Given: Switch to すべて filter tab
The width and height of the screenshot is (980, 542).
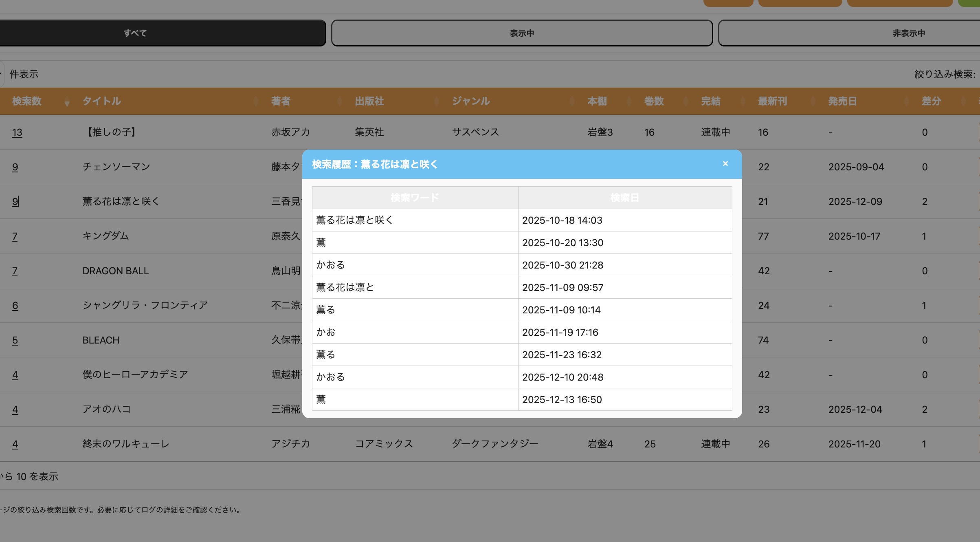Looking at the screenshot, I should (x=135, y=33).
